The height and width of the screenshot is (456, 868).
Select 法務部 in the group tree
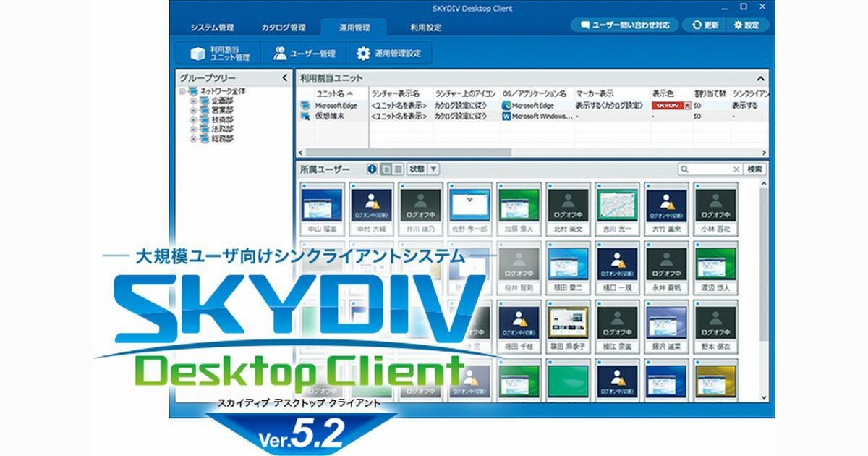tap(222, 130)
